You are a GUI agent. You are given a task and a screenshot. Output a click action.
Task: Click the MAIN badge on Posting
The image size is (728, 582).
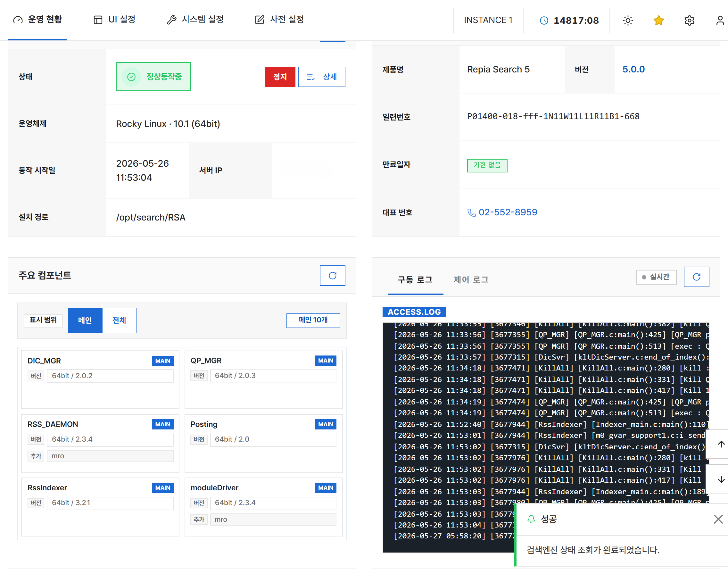(326, 424)
